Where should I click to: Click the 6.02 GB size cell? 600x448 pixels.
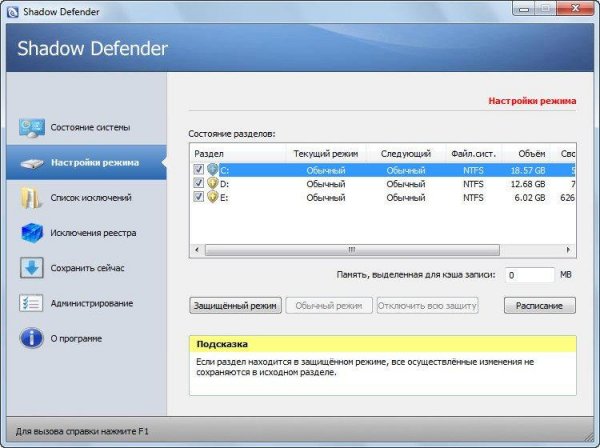coord(530,198)
